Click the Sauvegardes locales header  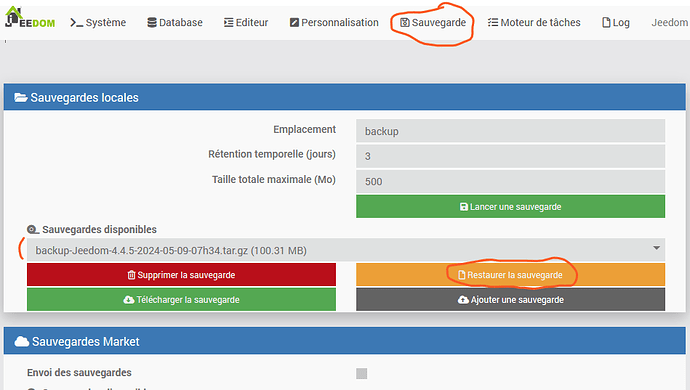345,97
